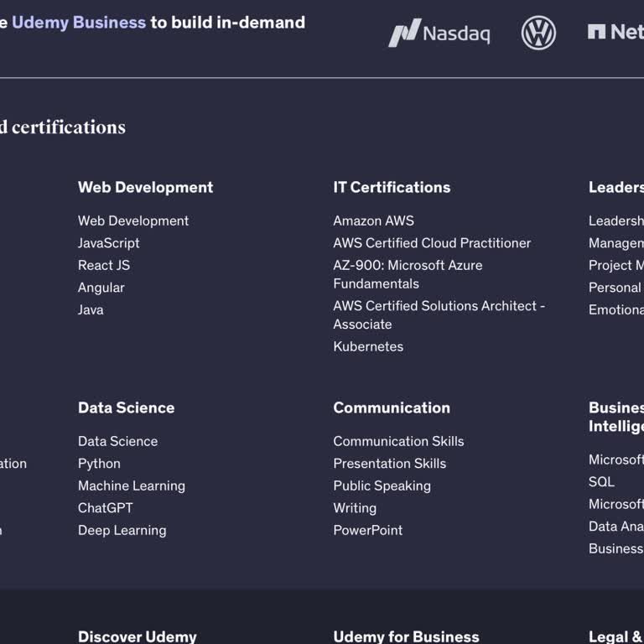Screen dimensions: 644x644
Task: Select React JS under Web Development
Action: point(104,265)
